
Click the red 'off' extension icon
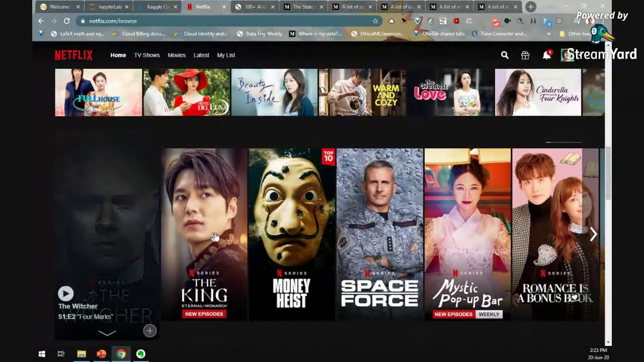(496, 22)
